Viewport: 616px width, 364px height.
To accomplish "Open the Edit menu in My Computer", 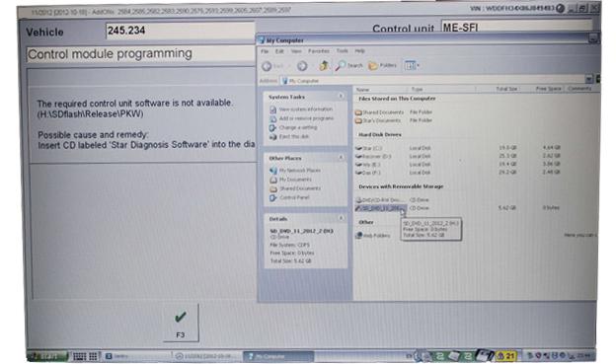I will coord(279,51).
